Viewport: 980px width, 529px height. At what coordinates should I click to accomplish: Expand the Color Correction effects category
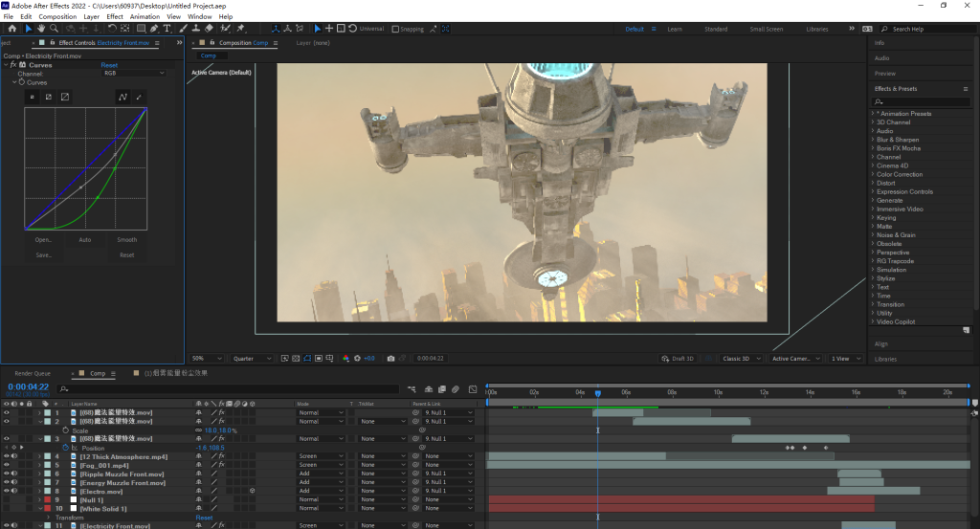pos(873,174)
